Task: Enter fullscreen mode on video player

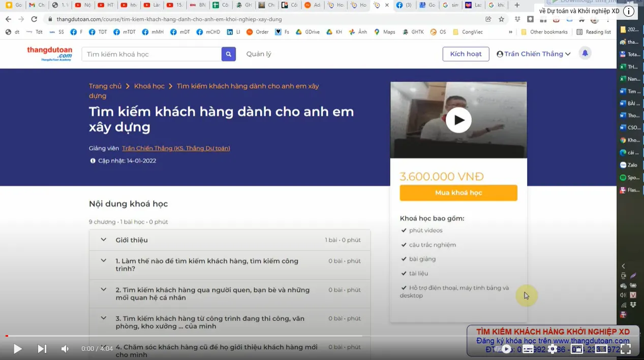Action: coord(626,349)
